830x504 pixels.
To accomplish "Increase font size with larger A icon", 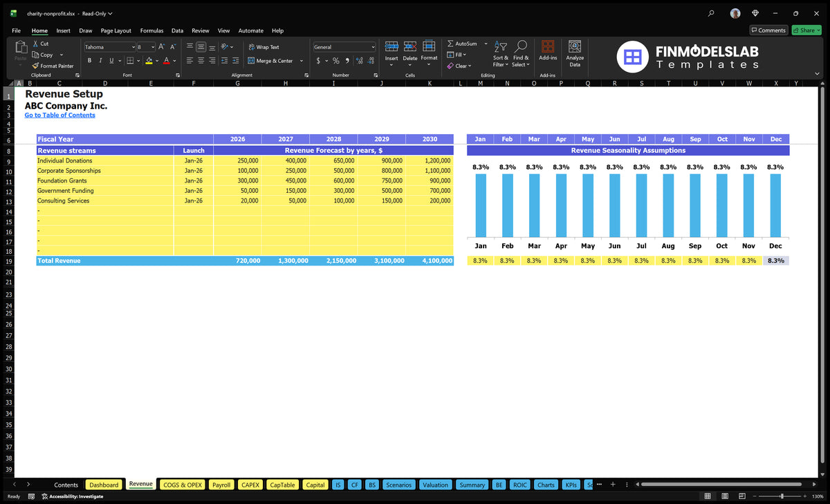I will click(161, 47).
